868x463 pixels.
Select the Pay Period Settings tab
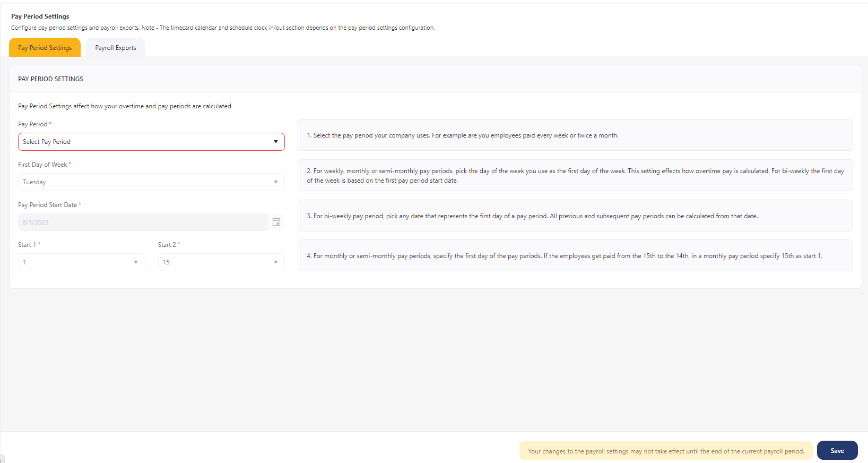coord(45,48)
